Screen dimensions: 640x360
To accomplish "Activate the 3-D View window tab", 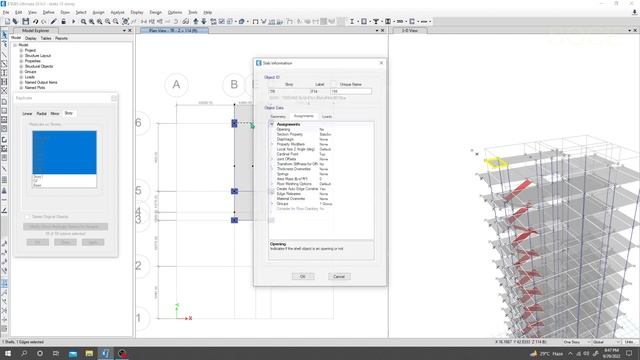I will point(409,31).
